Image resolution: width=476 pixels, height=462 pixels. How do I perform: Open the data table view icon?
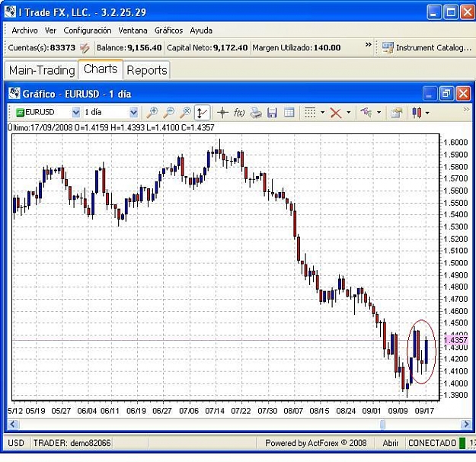tap(289, 113)
